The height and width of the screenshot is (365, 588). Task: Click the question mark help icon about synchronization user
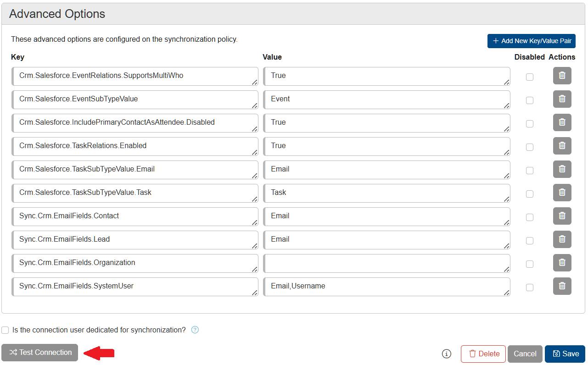pyautogui.click(x=195, y=330)
